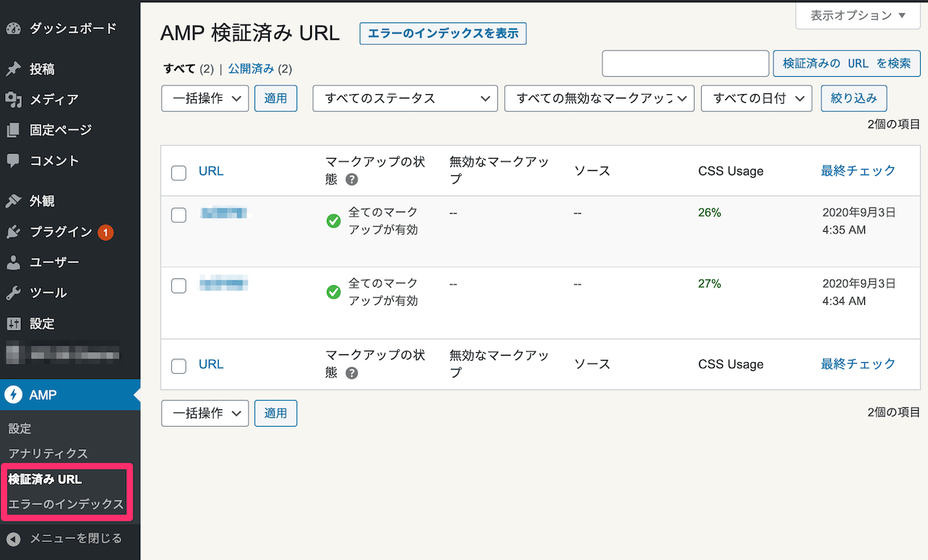Open エラーのインデックス submenu item
This screenshot has width=928, height=560.
coord(66,504)
